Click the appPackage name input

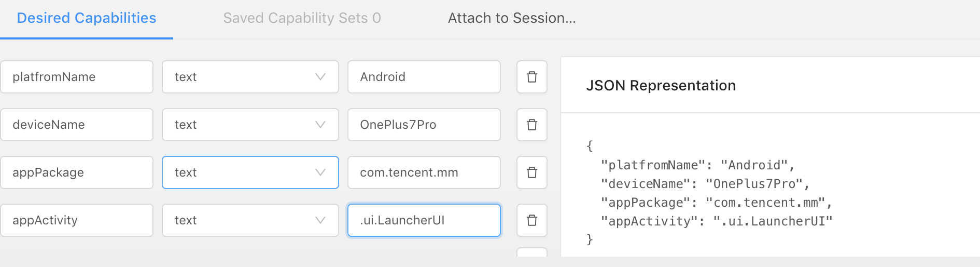(x=77, y=172)
